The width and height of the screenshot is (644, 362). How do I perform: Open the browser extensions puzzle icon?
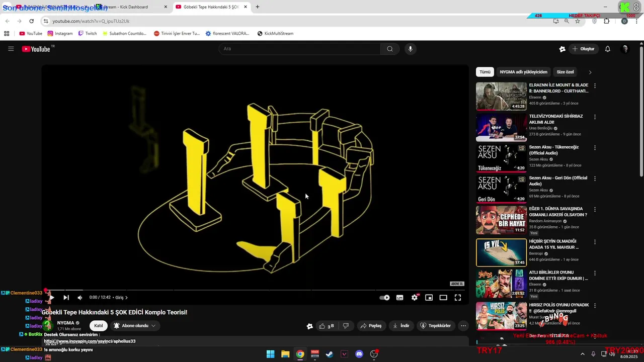point(607,21)
